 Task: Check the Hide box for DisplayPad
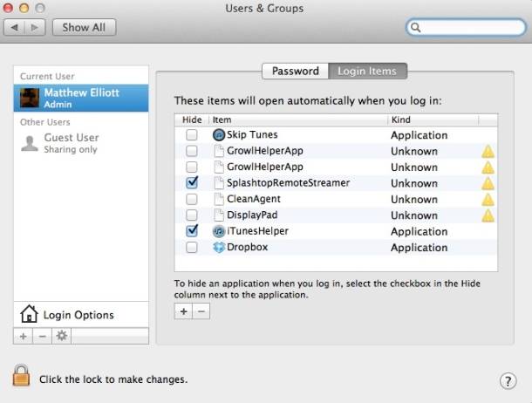click(192, 215)
